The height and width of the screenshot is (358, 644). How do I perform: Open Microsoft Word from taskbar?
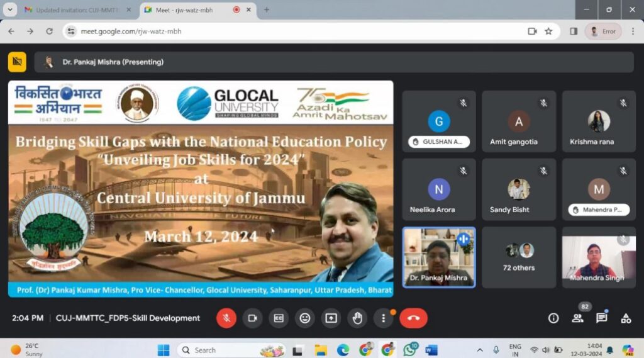(x=431, y=350)
